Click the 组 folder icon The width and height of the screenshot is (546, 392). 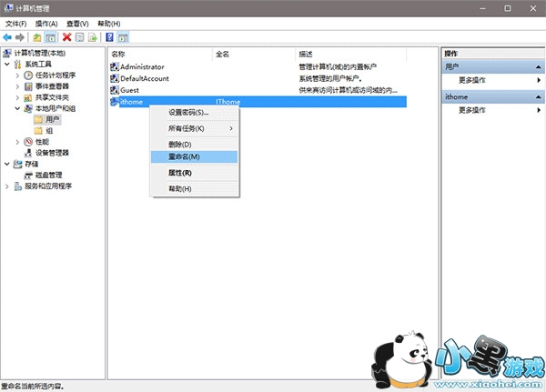click(38, 131)
